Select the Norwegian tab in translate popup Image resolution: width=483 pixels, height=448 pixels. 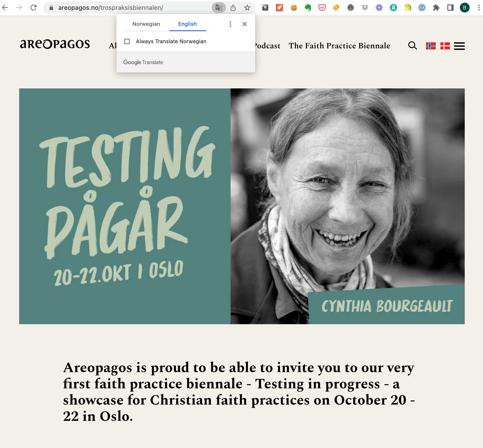(146, 24)
